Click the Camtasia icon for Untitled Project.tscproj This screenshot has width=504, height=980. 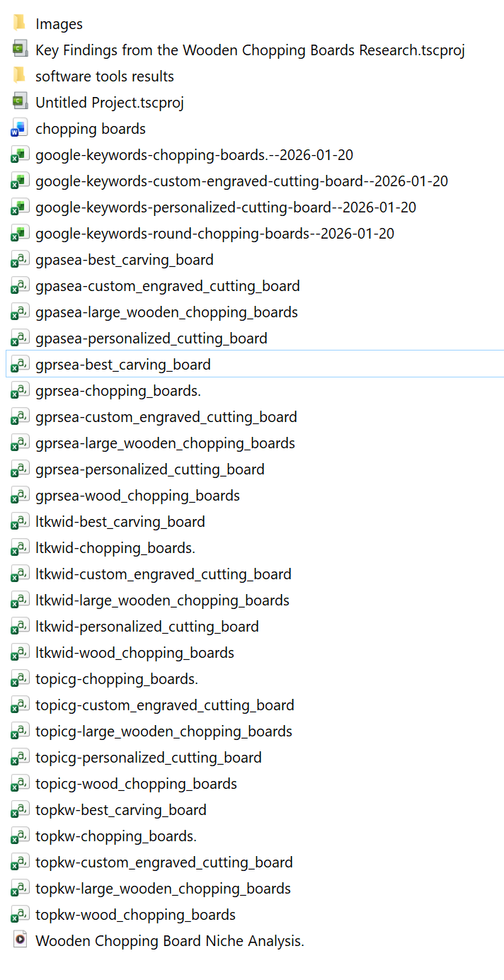tap(19, 102)
